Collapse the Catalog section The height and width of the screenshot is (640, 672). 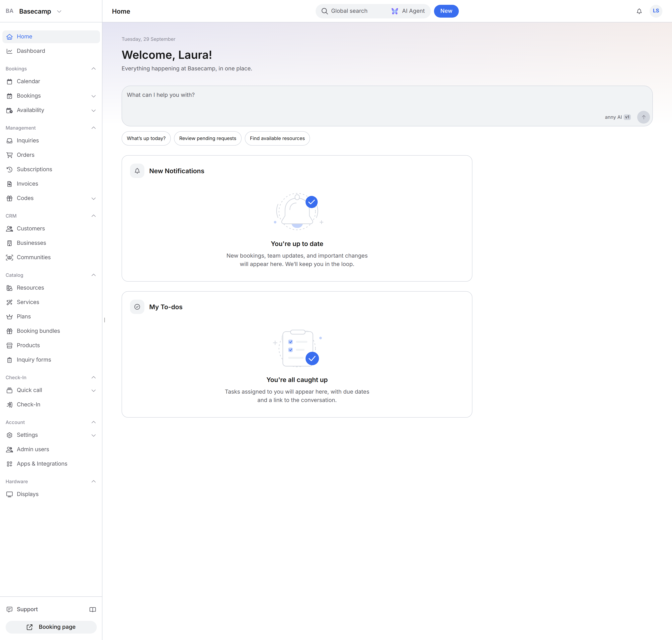click(x=93, y=275)
